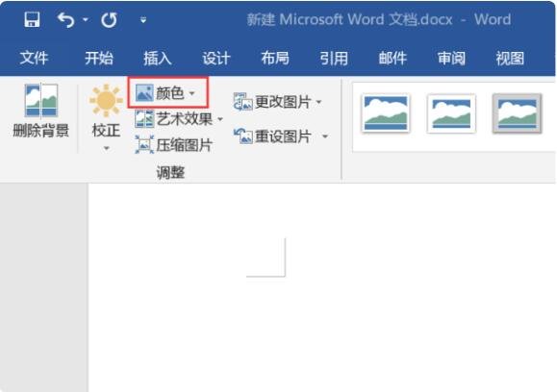Expand the 艺术效果 dropdown arrow

pyautogui.click(x=220, y=119)
